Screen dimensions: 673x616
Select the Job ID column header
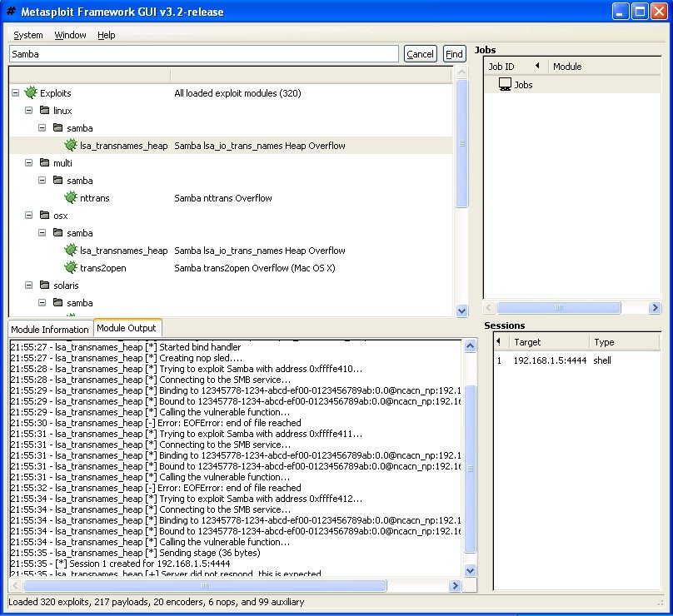click(515, 66)
